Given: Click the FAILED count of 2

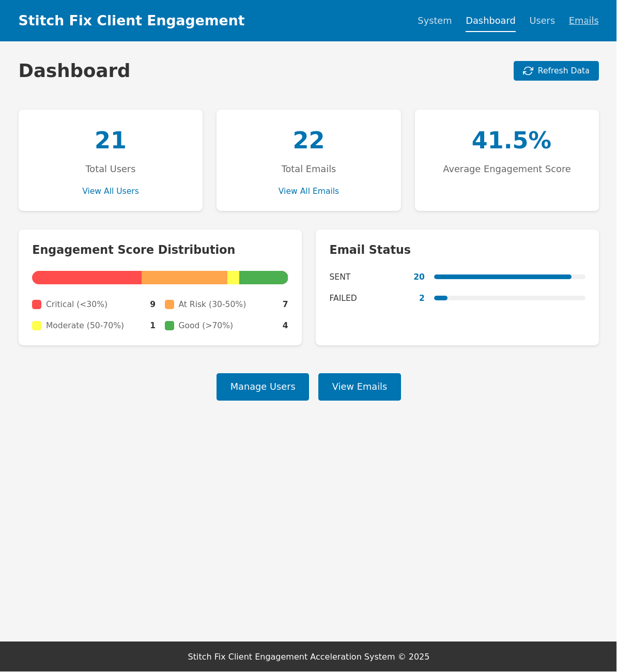Looking at the screenshot, I should (422, 298).
